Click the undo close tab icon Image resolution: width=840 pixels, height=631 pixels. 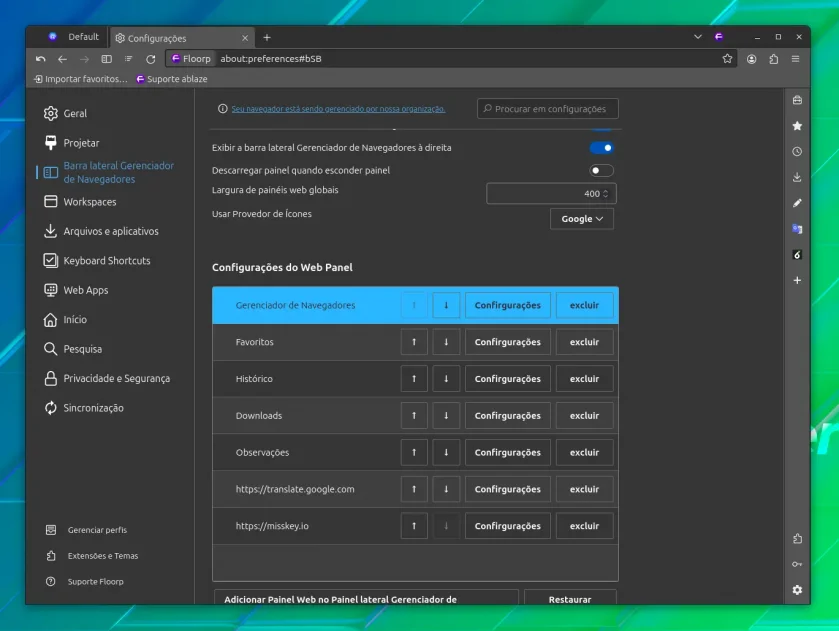41,59
